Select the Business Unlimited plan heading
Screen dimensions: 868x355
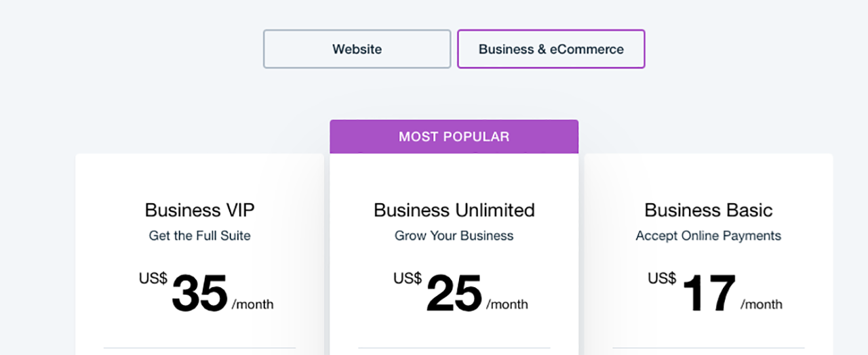tap(454, 210)
